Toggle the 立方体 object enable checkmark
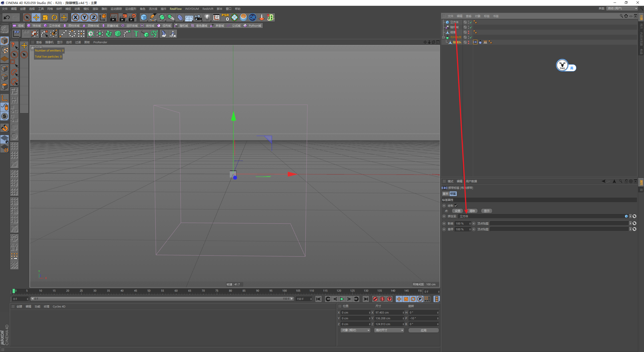 (x=471, y=22)
